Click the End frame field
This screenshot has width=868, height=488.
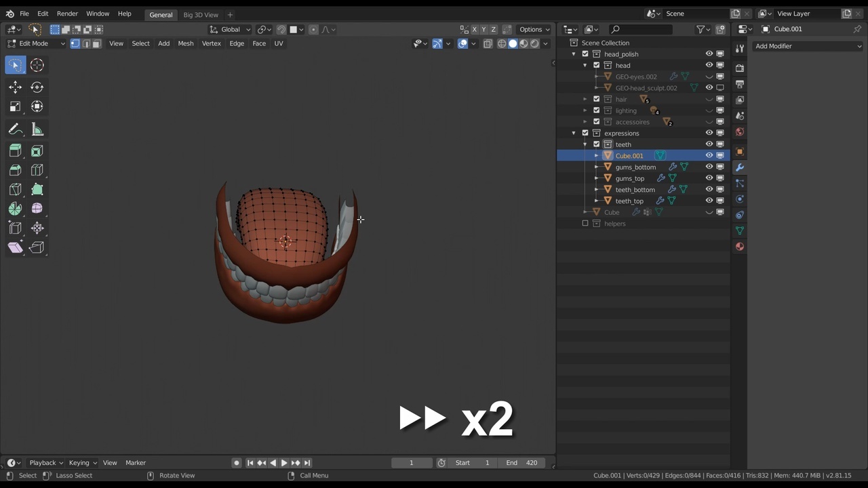(522, 463)
